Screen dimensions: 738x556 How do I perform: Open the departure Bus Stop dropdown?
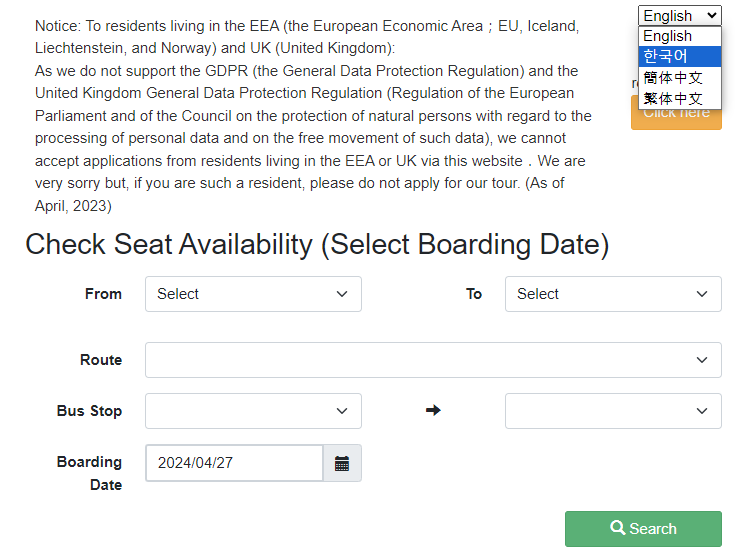[253, 411]
